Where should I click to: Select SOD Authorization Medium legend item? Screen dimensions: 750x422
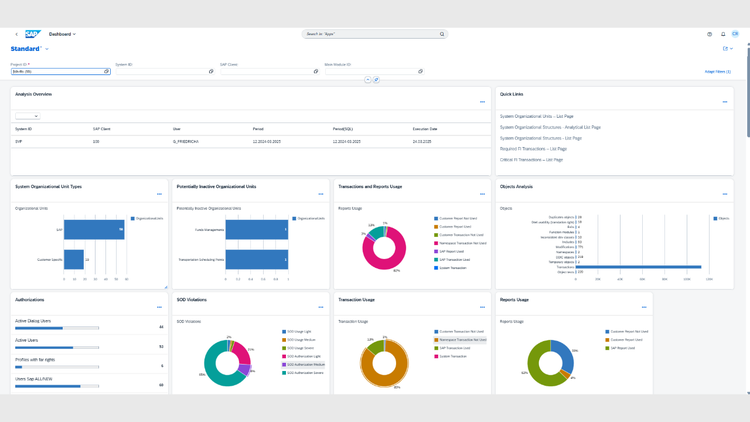coord(303,365)
